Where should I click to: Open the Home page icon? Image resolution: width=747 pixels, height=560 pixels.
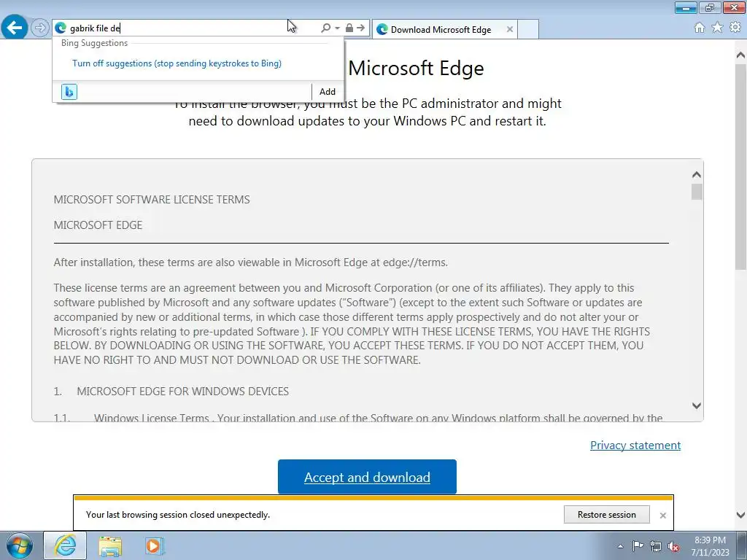(x=700, y=28)
